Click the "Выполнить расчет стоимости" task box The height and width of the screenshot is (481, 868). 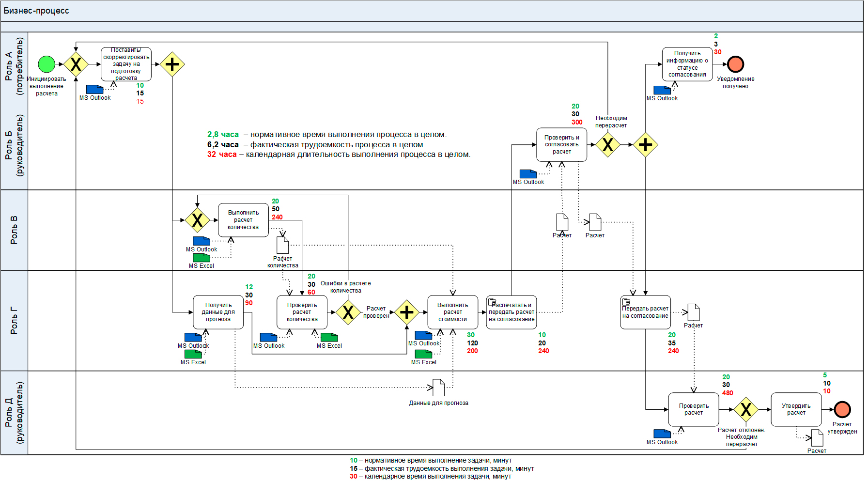coord(452,312)
